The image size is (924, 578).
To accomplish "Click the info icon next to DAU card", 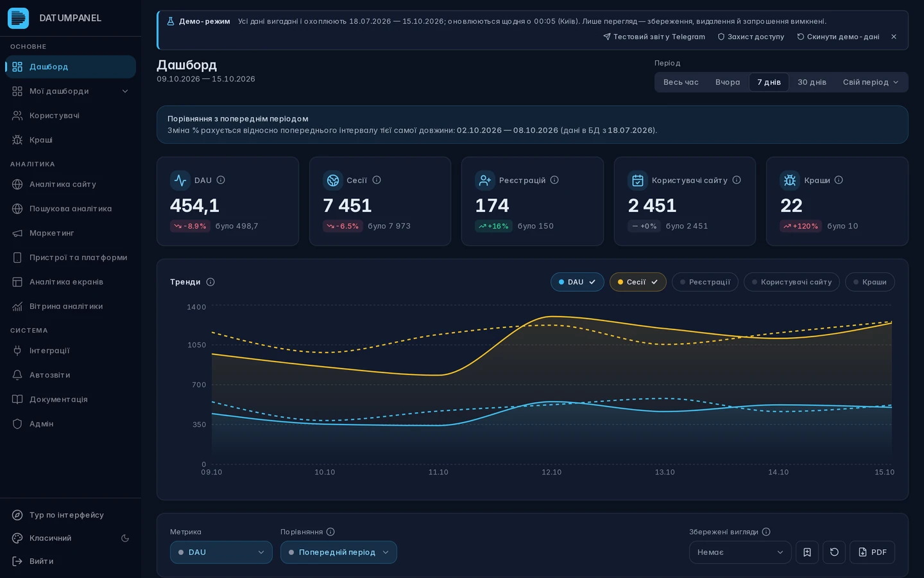I will pyautogui.click(x=221, y=180).
